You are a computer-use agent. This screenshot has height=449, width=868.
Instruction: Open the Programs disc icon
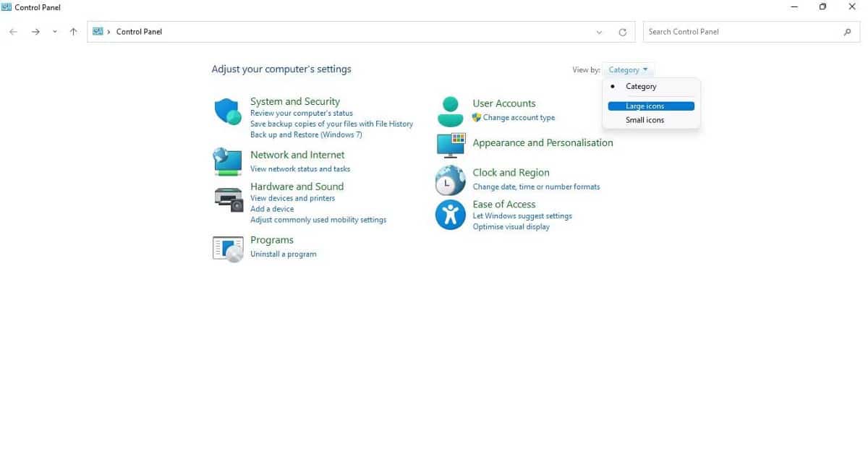228,249
